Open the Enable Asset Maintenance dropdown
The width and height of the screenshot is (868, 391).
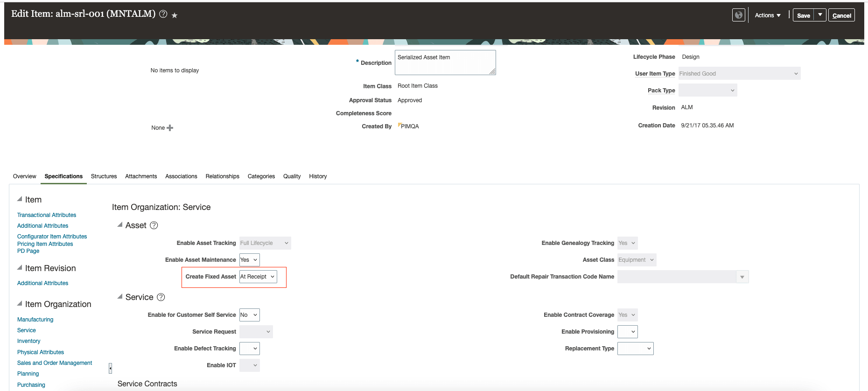pos(250,260)
